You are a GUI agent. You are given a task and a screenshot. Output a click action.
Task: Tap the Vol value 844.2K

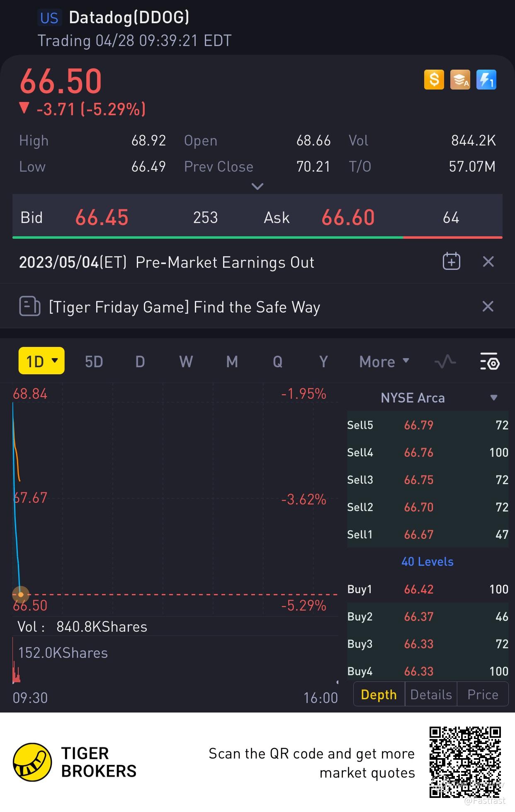(474, 141)
